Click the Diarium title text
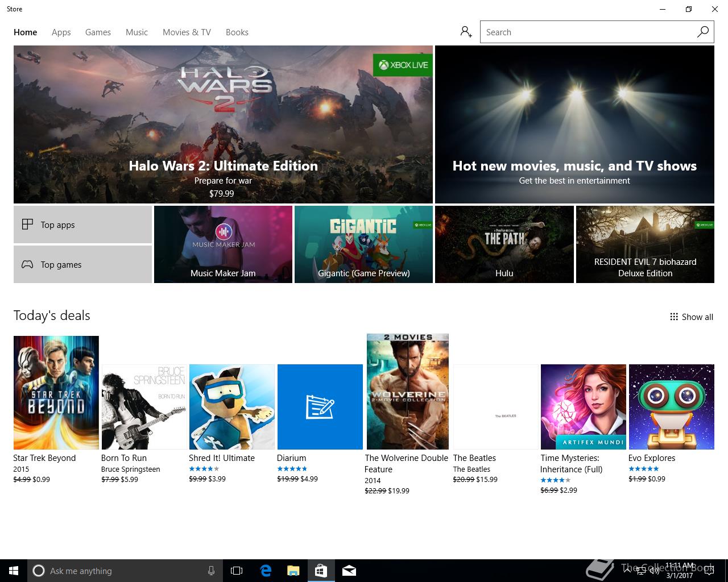Screen dimensions: 728x582 coord(291,458)
